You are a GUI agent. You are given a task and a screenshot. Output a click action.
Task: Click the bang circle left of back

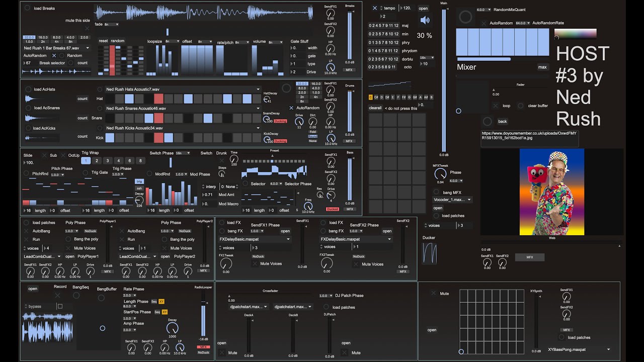coord(487,121)
